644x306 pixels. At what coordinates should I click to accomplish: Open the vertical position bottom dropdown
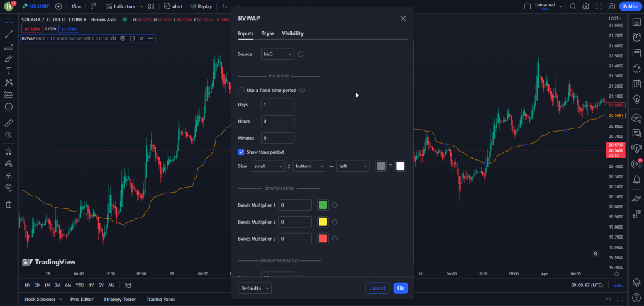click(x=309, y=166)
